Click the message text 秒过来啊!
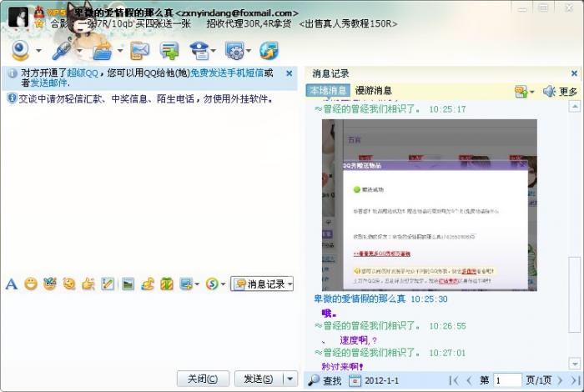The image size is (584, 392). coord(342,366)
